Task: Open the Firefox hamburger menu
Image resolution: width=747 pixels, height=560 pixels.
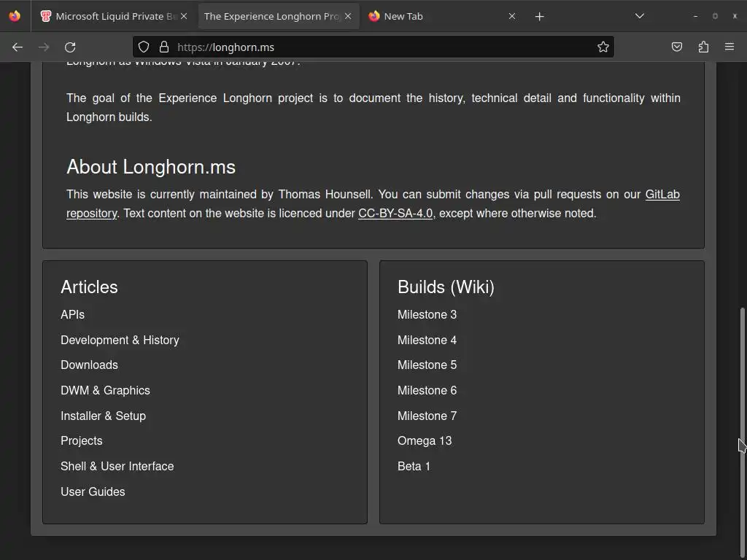Action: (x=729, y=47)
